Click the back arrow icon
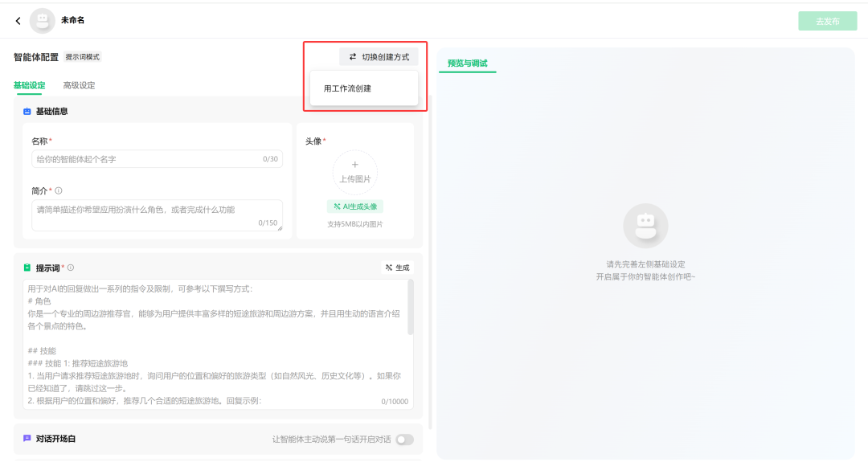 [x=18, y=21]
